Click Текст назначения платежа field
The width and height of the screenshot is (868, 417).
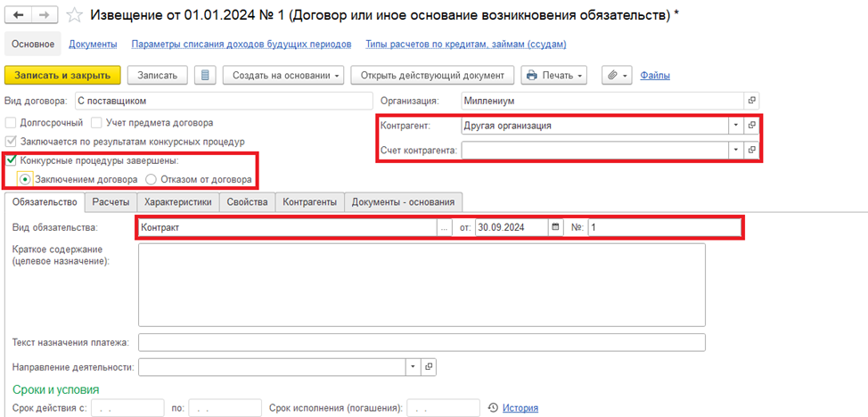(422, 342)
